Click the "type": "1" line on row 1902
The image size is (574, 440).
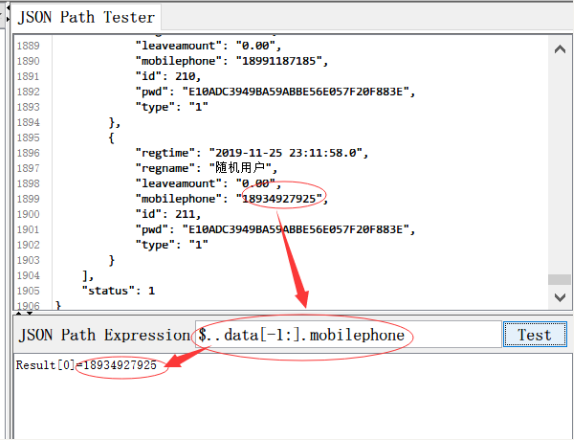click(172, 245)
